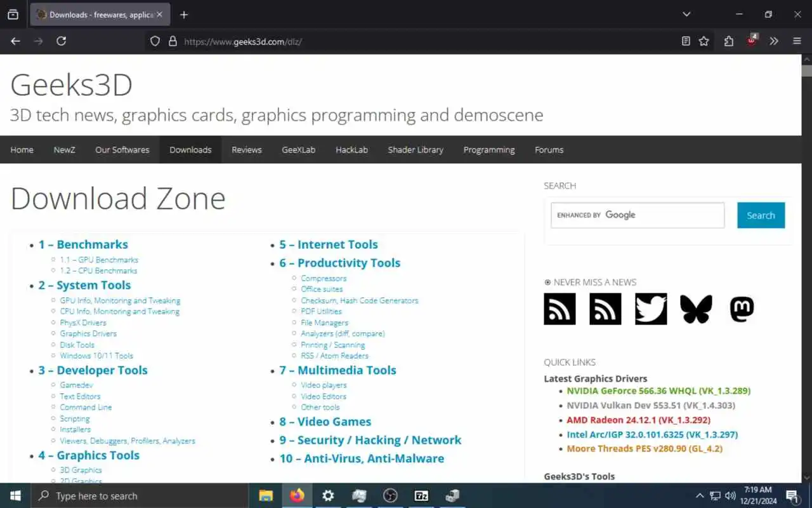This screenshot has height=508, width=812.
Task: Select the Downloads browser tab
Action: pos(100,15)
